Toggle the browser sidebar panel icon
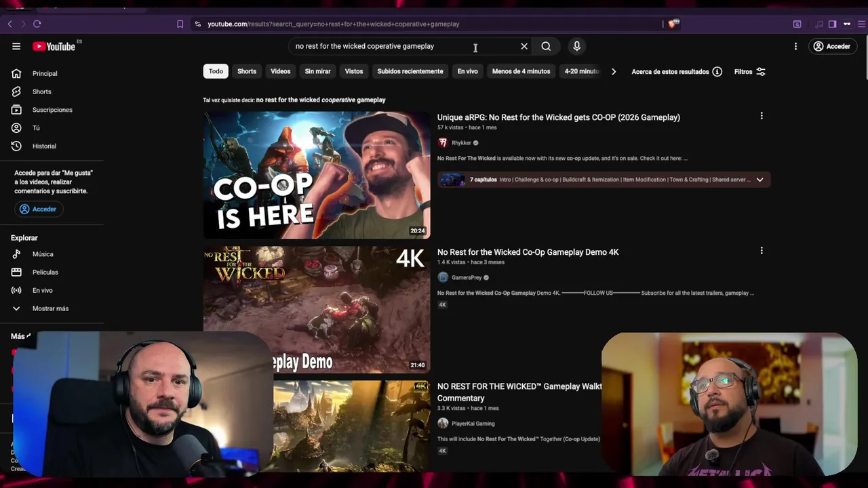868x488 pixels. (832, 24)
